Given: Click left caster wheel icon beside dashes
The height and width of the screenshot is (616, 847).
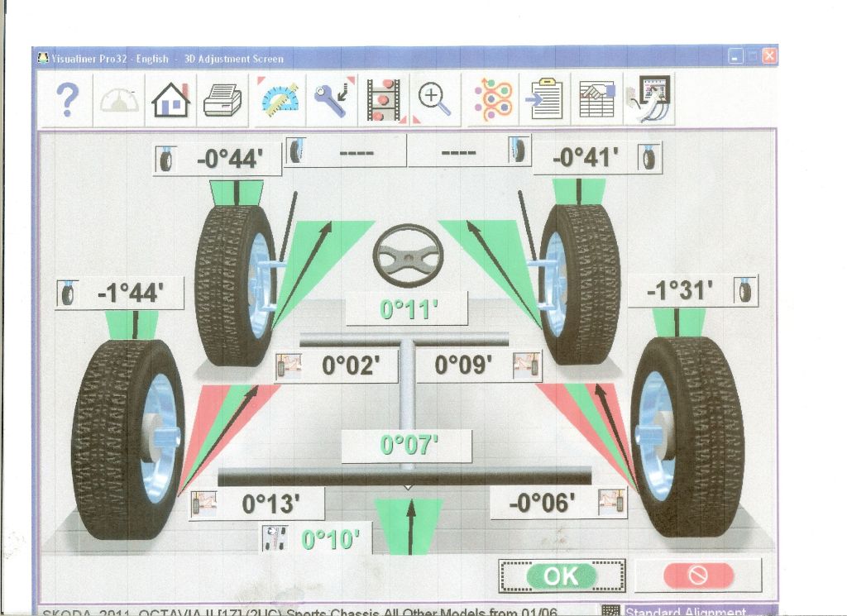Looking at the screenshot, I should [x=296, y=151].
